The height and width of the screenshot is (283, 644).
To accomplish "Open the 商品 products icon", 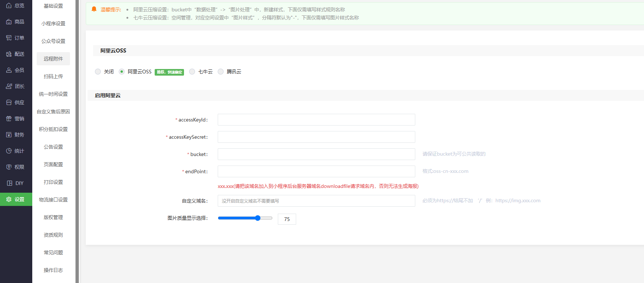I will 9,22.
